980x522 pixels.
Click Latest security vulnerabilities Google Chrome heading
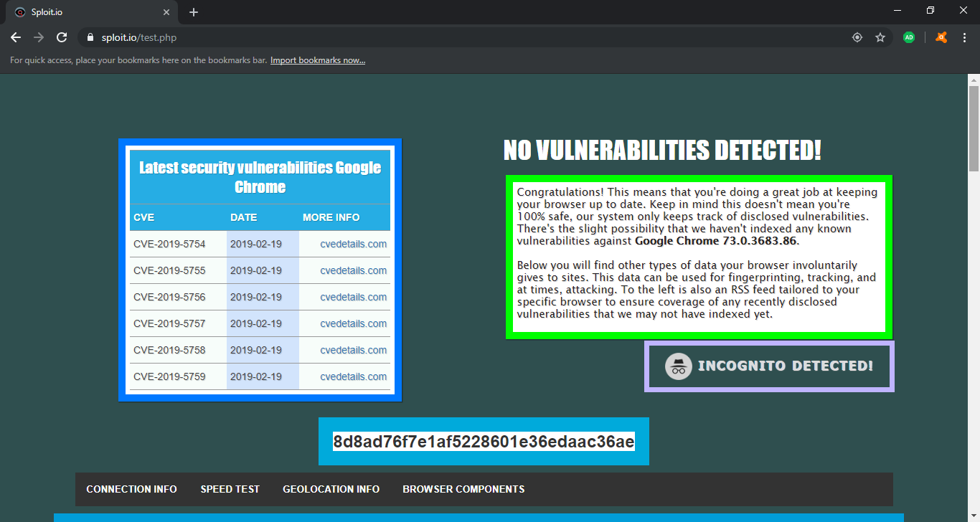point(260,177)
